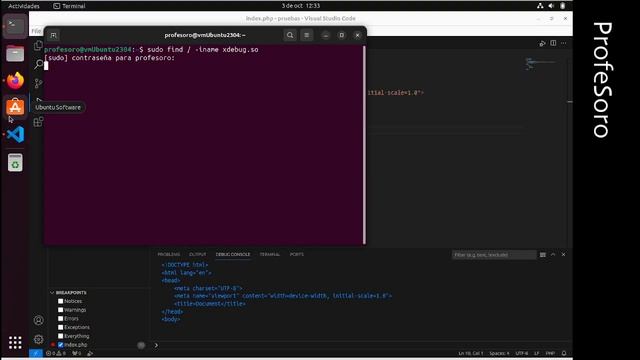Viewport: 640px width, 360px height.
Task: Open the clock showing 3 de oct 12:33
Action: (x=301, y=6)
